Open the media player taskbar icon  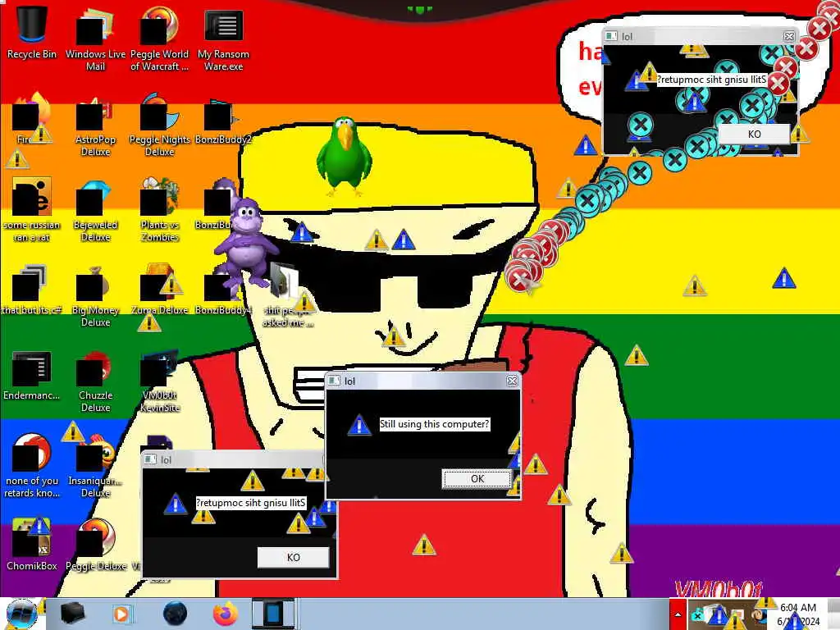[123, 614]
